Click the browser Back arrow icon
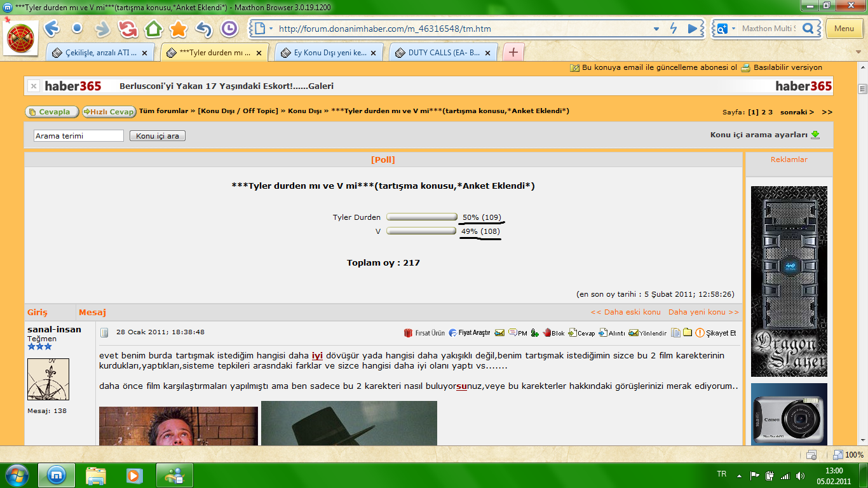 click(51, 29)
